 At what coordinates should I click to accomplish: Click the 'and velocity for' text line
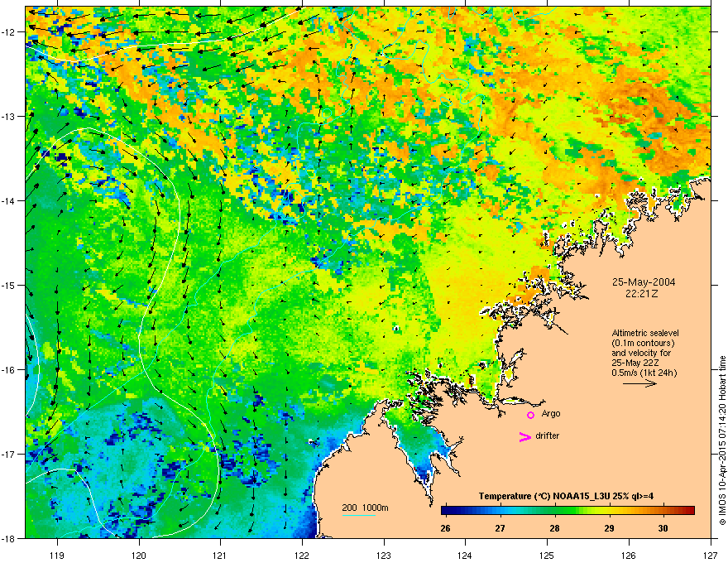pyautogui.click(x=641, y=353)
